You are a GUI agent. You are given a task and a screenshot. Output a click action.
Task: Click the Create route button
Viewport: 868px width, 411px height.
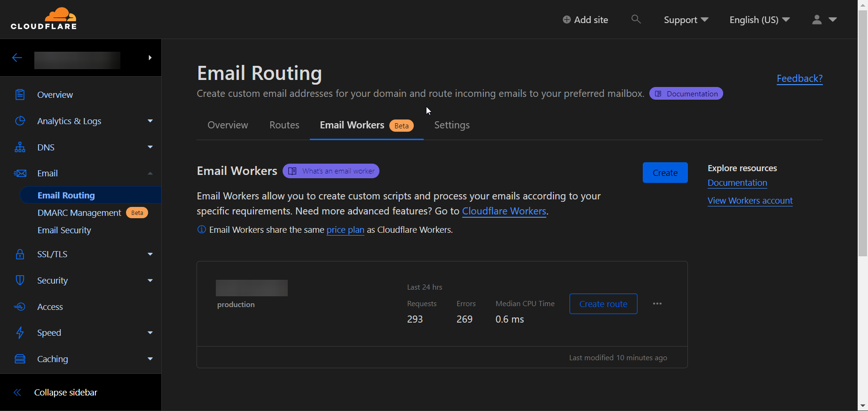603,304
